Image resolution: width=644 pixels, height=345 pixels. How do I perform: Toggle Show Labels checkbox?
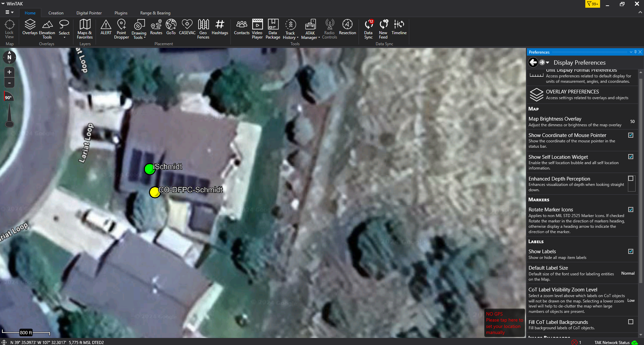click(631, 252)
